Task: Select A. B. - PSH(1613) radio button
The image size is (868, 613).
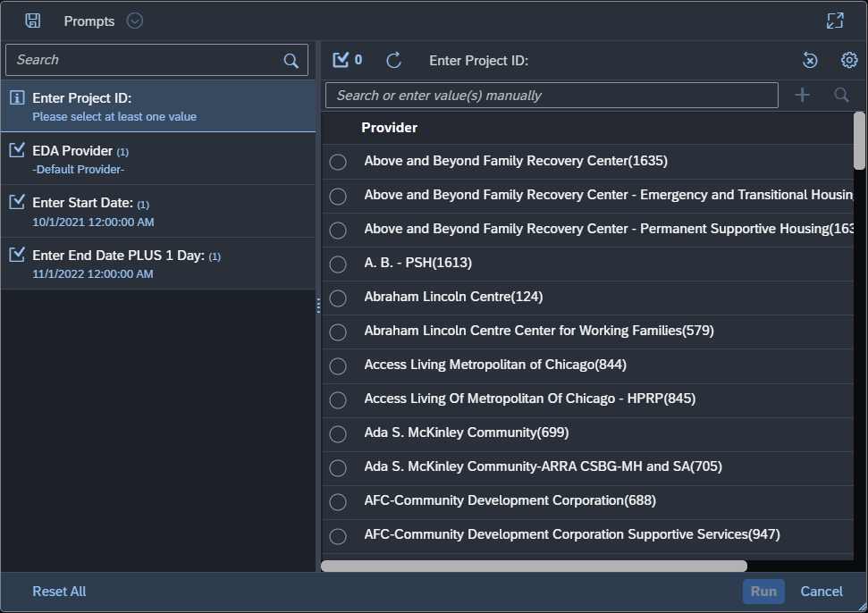Action: tap(338, 264)
